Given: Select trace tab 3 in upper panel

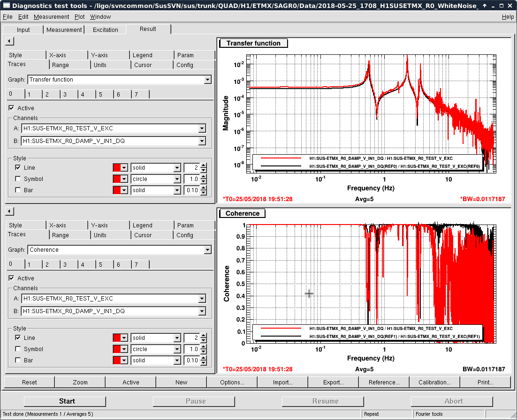Looking at the screenshot, I should point(65,94).
